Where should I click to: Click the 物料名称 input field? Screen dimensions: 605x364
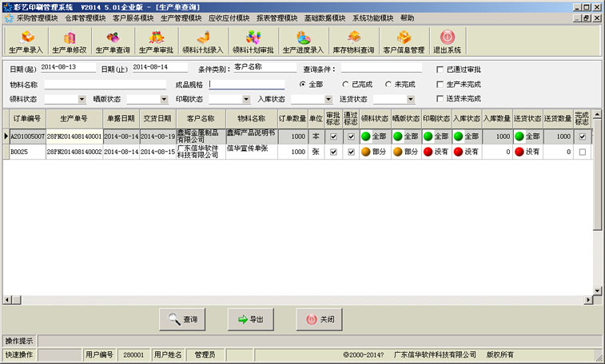pos(105,85)
